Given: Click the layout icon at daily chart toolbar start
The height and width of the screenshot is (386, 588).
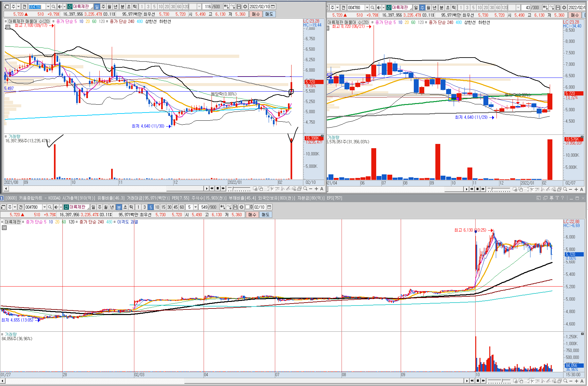Looking at the screenshot, I should coord(7,7).
